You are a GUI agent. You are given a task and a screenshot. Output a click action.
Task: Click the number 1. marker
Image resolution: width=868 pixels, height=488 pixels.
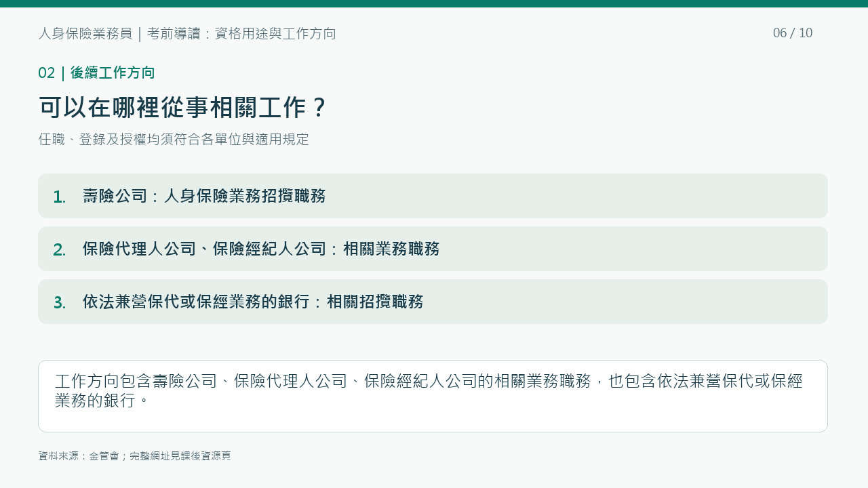pos(60,197)
